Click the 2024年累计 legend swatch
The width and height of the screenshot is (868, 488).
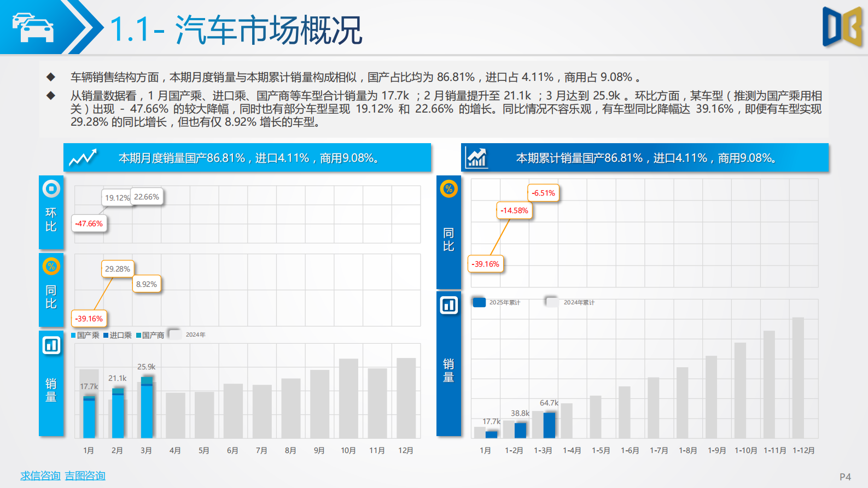pos(552,302)
